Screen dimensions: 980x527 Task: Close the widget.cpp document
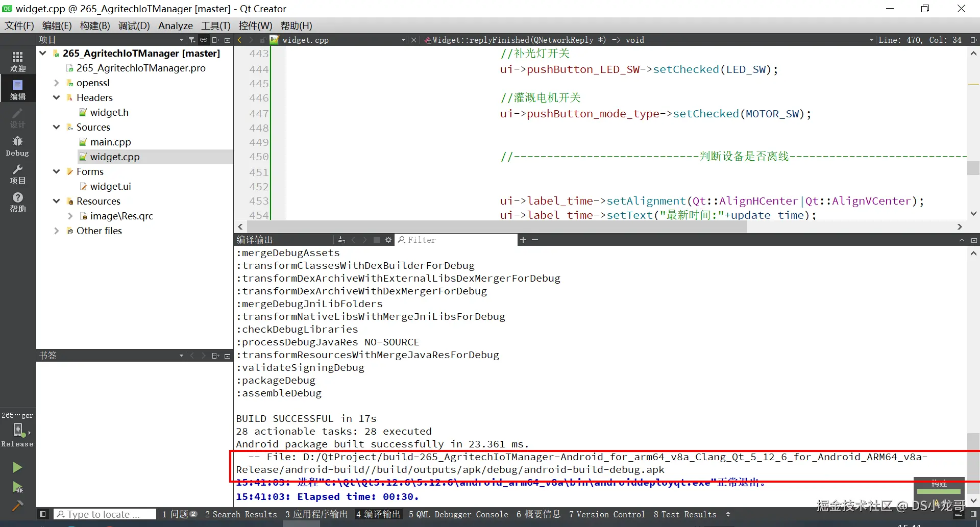(414, 40)
